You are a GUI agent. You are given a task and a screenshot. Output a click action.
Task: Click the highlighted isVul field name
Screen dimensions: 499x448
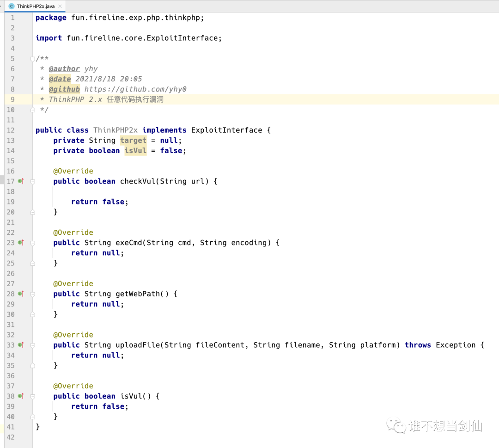(135, 150)
